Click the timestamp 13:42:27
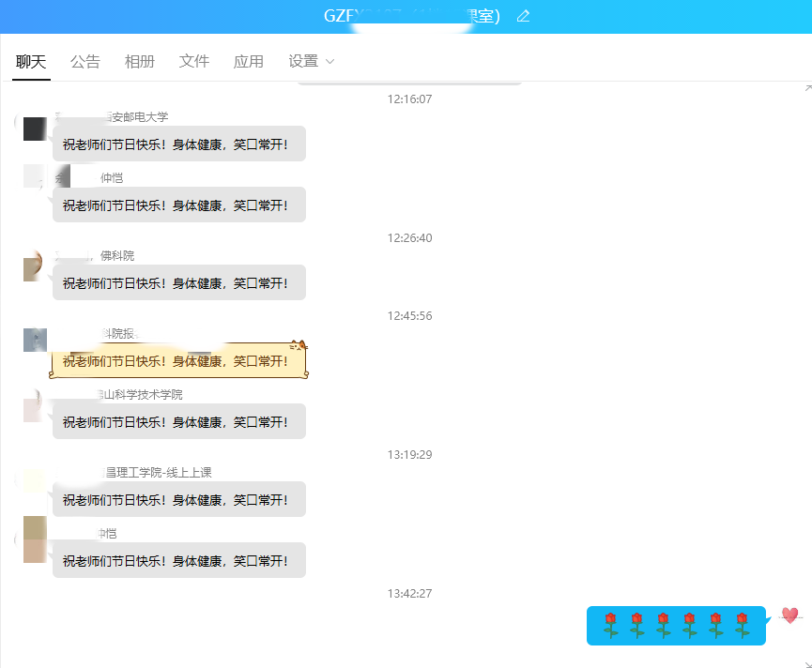The width and height of the screenshot is (812, 668). pos(409,594)
